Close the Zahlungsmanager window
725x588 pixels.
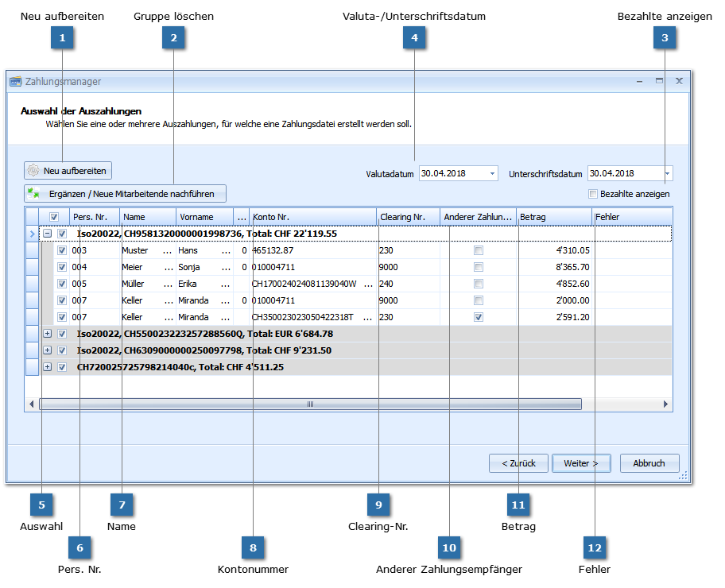click(679, 81)
